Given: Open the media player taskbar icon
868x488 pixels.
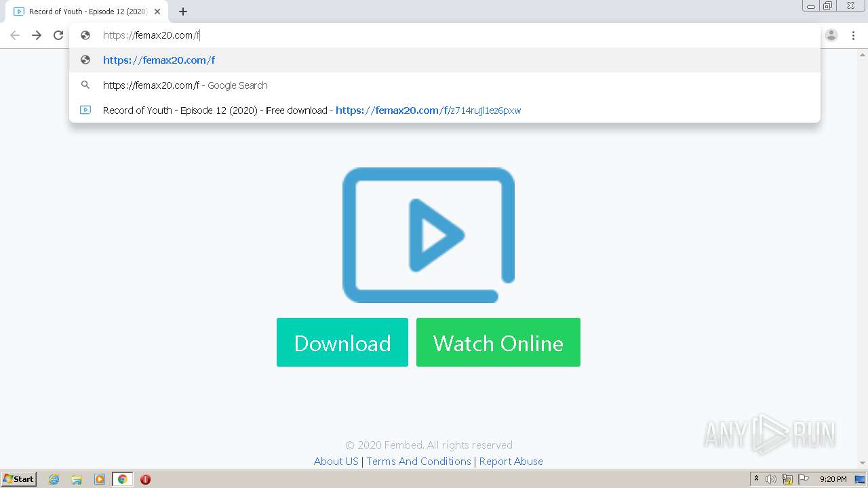Looking at the screenshot, I should pyautogui.click(x=100, y=479).
